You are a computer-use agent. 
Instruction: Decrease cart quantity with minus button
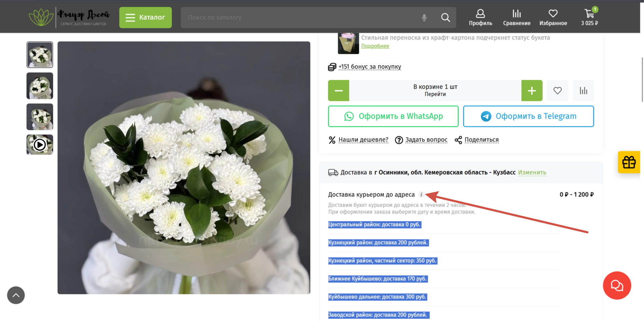(x=338, y=90)
